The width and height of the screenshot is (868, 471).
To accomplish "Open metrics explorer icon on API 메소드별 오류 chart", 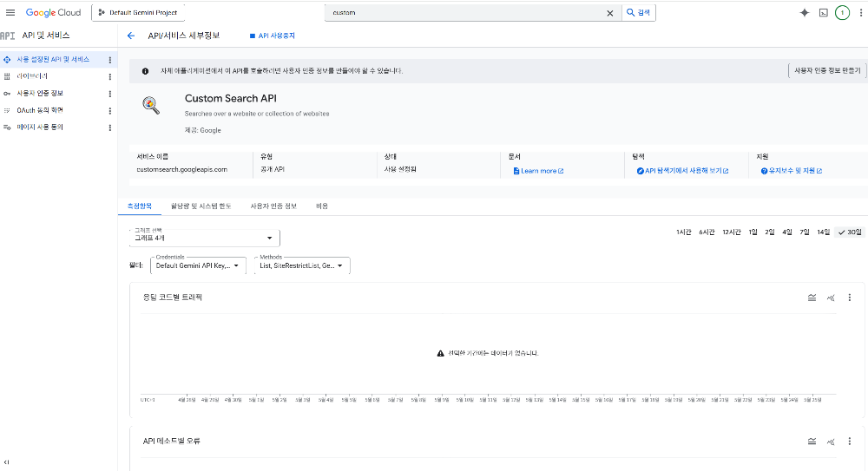I will coord(831,442).
